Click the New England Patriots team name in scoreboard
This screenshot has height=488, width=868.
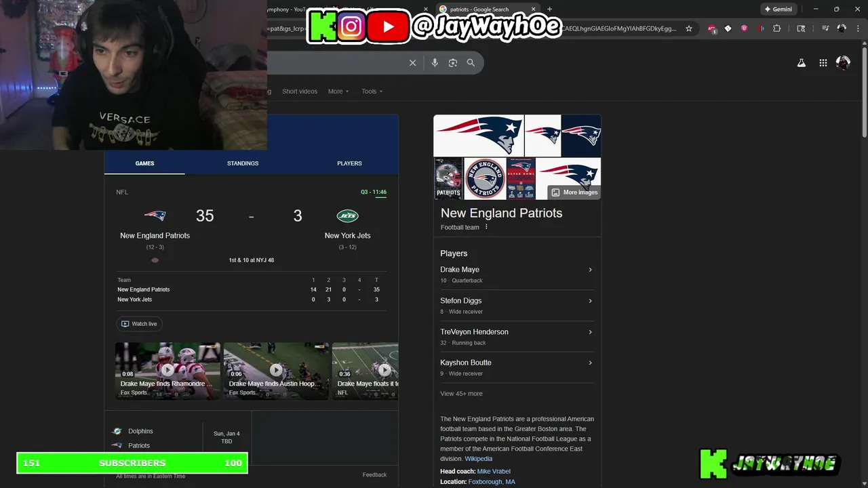pos(155,236)
